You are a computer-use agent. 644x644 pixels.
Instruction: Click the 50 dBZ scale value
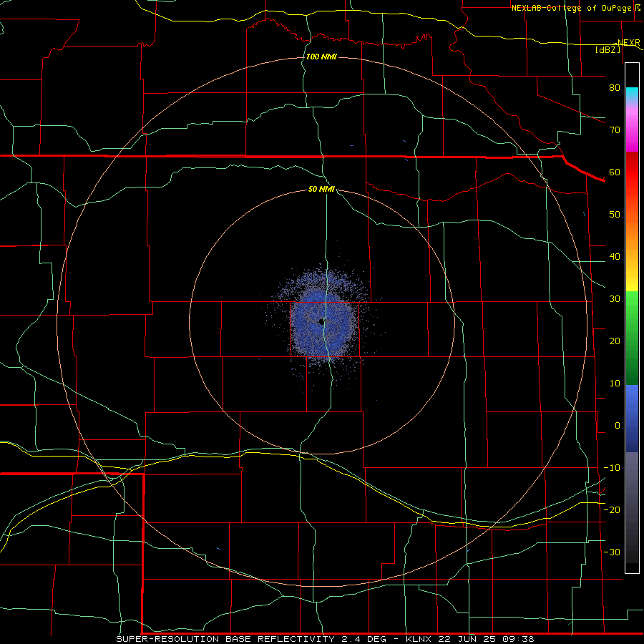pos(615,215)
